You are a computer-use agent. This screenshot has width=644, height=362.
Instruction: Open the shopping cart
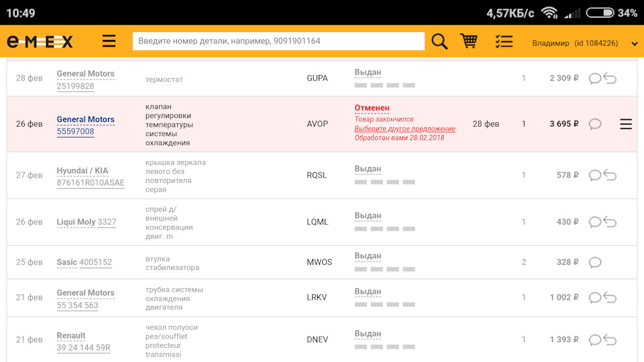click(469, 41)
